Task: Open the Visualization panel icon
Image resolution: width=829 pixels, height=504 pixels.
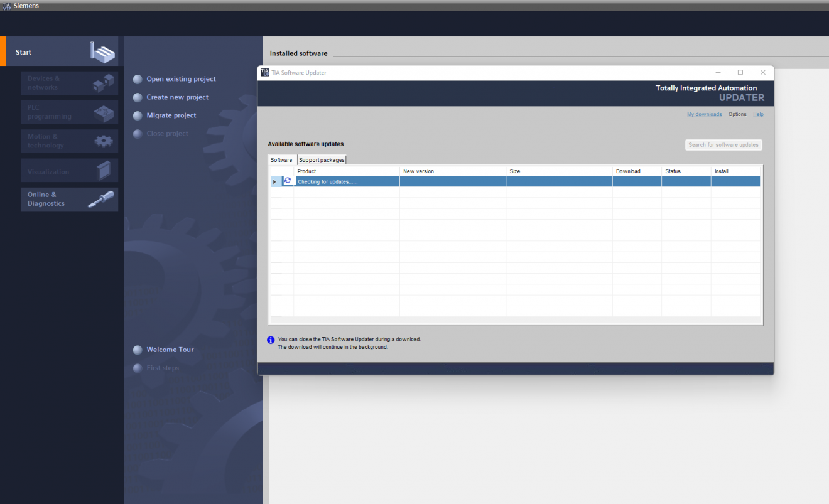Action: (102, 170)
